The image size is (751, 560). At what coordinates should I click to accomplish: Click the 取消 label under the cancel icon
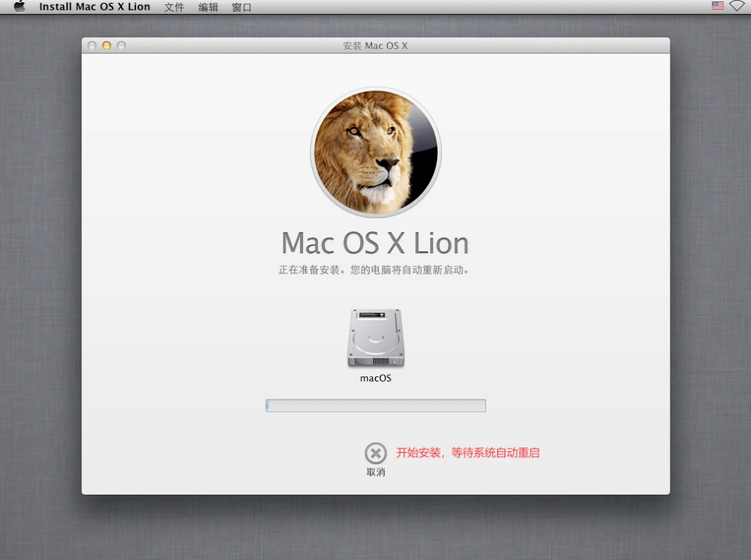(x=376, y=472)
